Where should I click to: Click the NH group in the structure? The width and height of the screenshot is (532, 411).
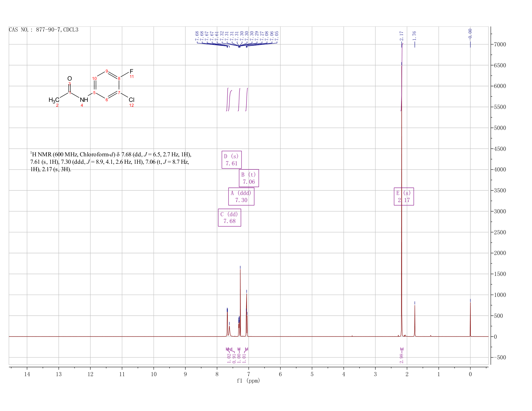pos(84,100)
